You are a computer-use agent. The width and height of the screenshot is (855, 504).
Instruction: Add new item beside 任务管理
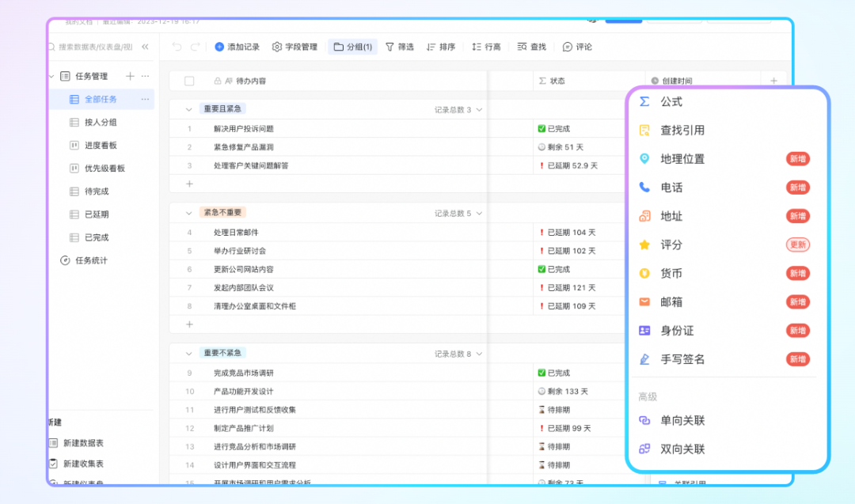tap(130, 76)
